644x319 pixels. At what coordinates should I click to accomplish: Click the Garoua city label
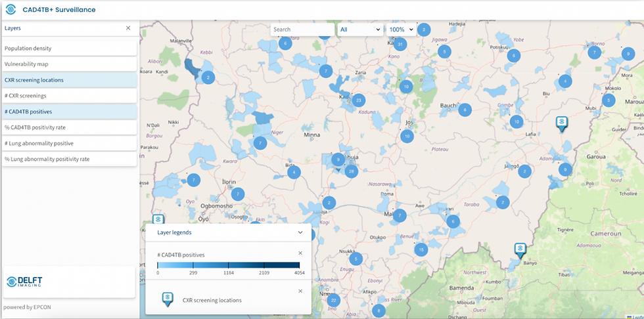tap(596, 156)
